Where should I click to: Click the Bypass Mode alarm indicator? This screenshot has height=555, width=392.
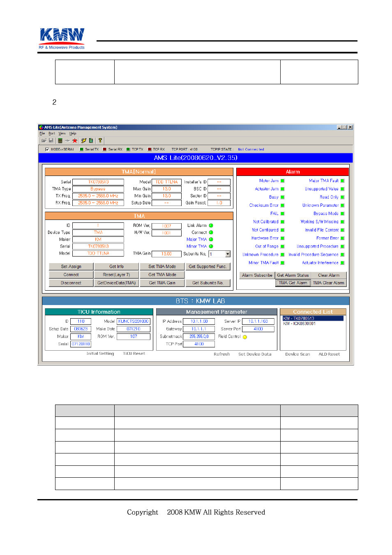pyautogui.click(x=342, y=214)
